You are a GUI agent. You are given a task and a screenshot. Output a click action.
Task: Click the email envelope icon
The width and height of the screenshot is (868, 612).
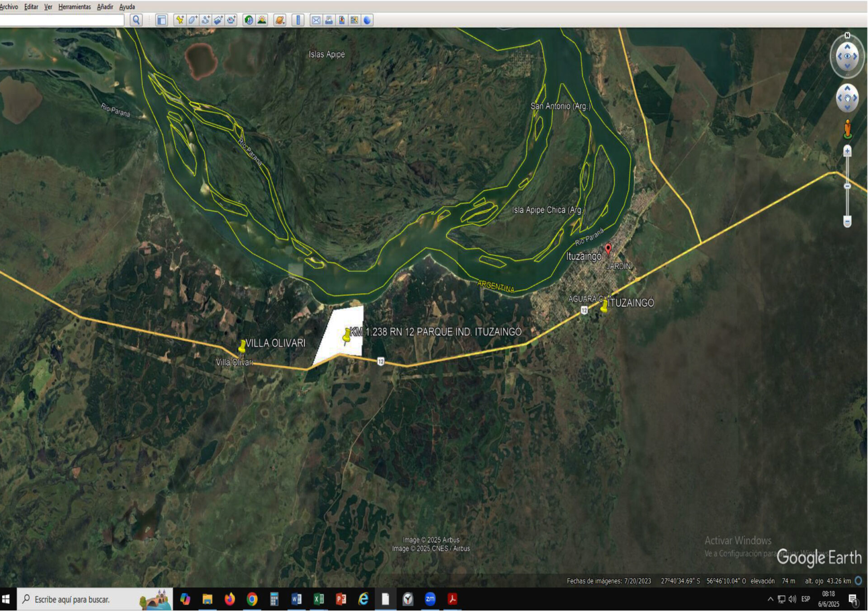(x=316, y=20)
